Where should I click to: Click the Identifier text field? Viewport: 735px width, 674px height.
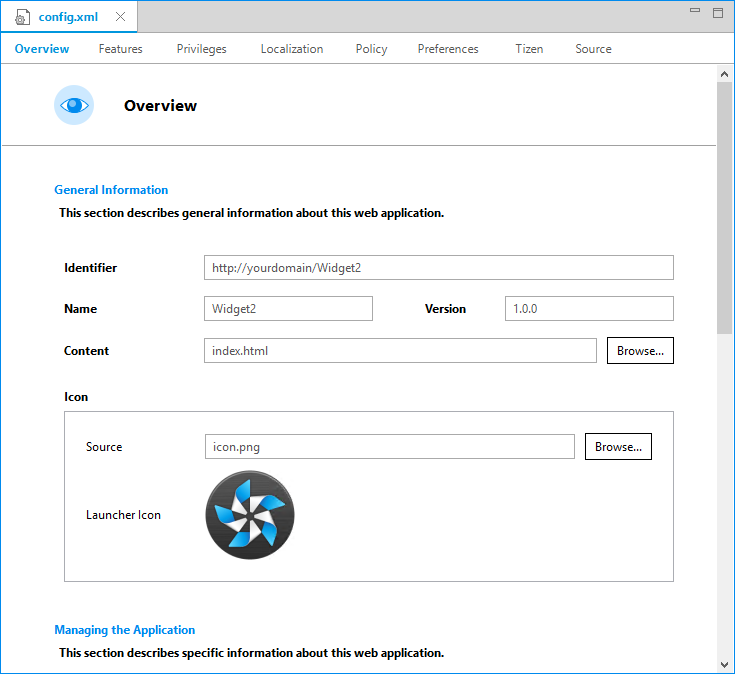pyautogui.click(x=438, y=268)
